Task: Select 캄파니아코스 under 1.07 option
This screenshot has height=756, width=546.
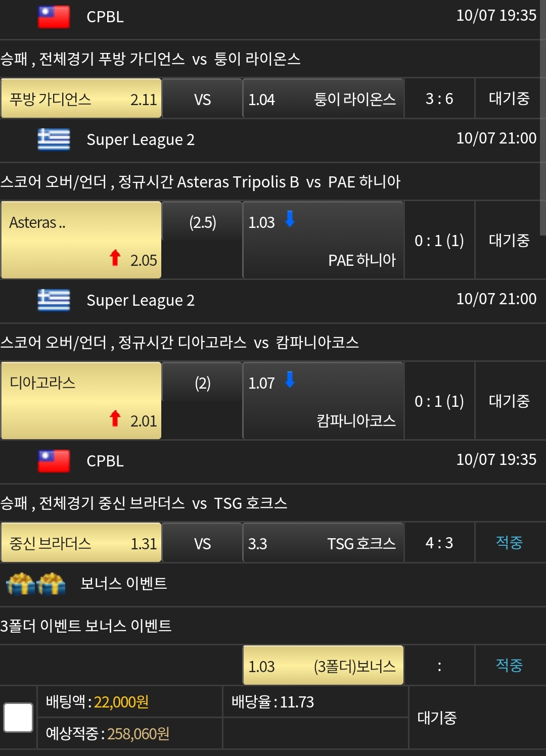Action: [x=323, y=401]
